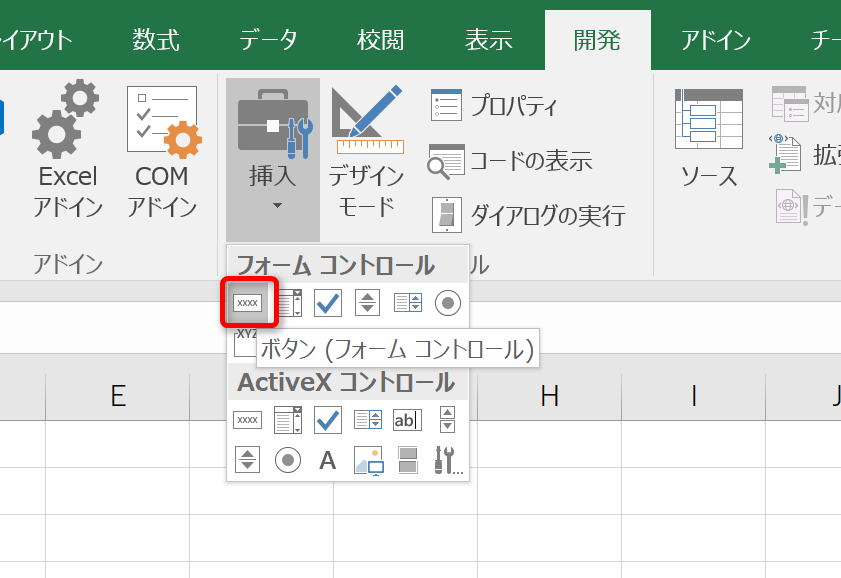
Task: Insert a Form Control list box
Action: coord(408,303)
